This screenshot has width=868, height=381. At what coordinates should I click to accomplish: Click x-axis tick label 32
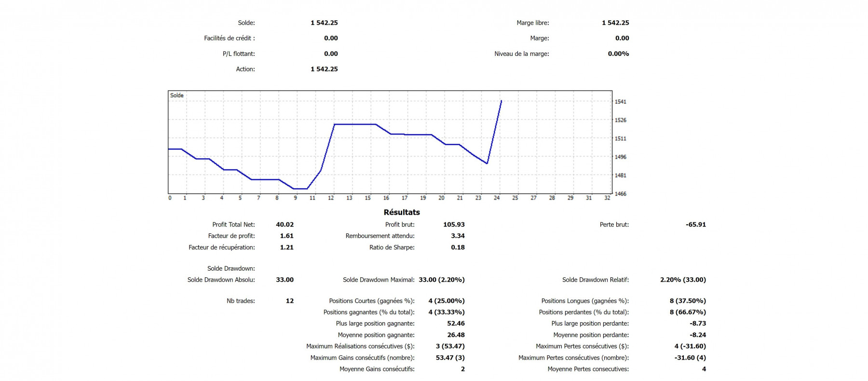pos(607,198)
